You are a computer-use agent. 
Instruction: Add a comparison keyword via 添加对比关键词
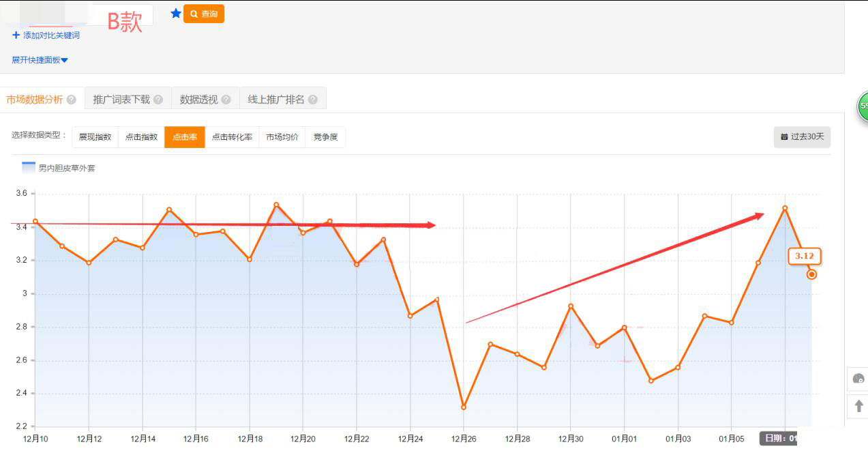point(46,35)
